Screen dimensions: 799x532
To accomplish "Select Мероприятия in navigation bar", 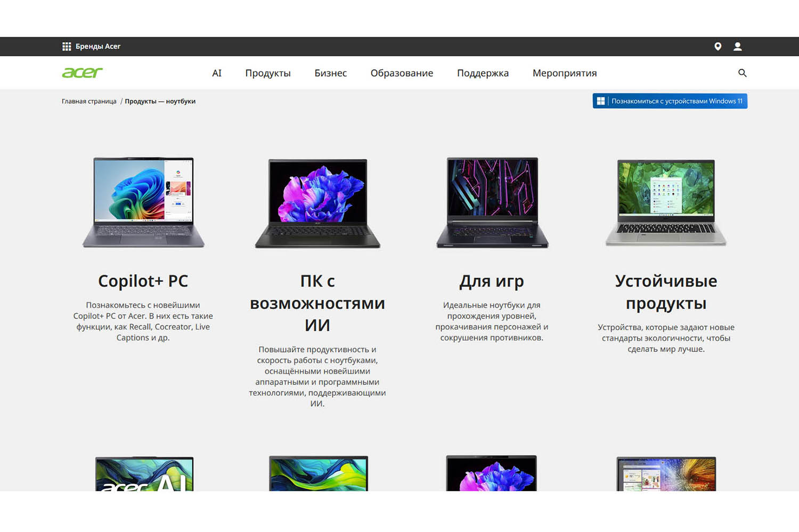I will coord(564,73).
